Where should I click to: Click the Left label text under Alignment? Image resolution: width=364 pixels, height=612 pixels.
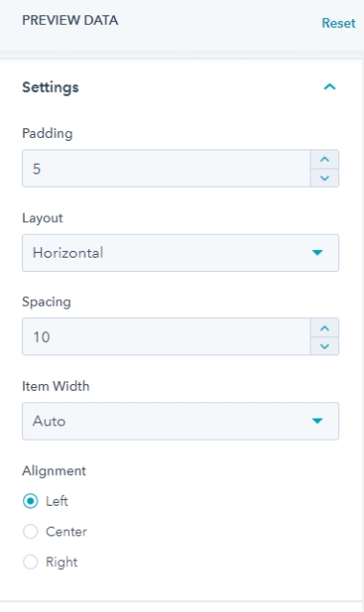[57, 501]
